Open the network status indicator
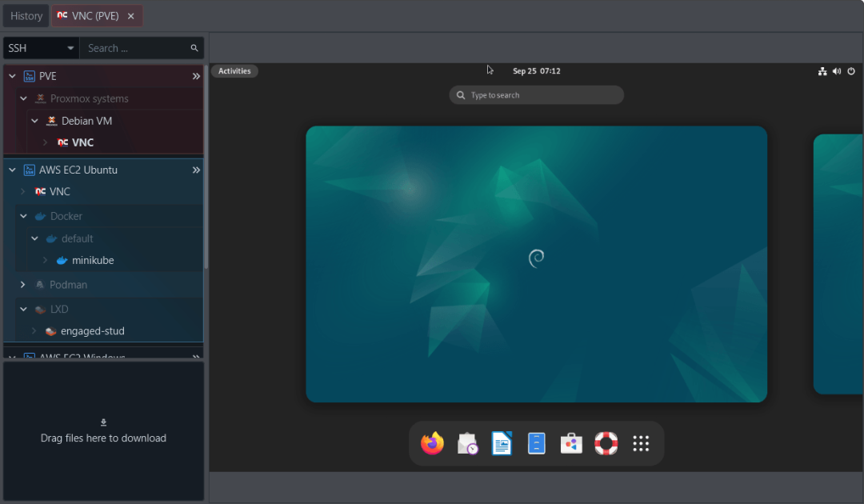The image size is (864, 504). coord(822,71)
